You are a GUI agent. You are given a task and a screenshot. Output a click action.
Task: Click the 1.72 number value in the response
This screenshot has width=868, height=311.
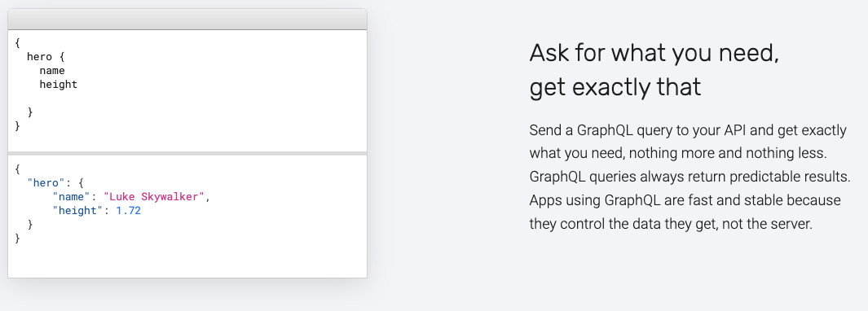[x=128, y=210]
